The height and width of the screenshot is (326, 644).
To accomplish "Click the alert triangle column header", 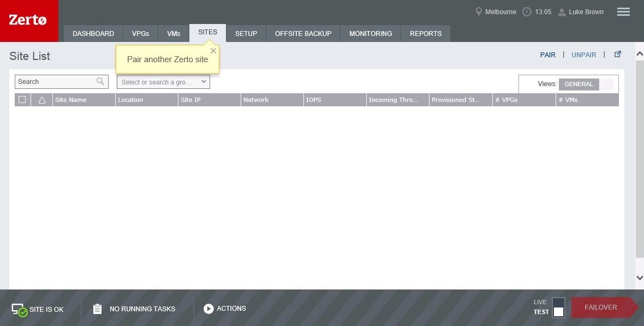I will (42, 100).
